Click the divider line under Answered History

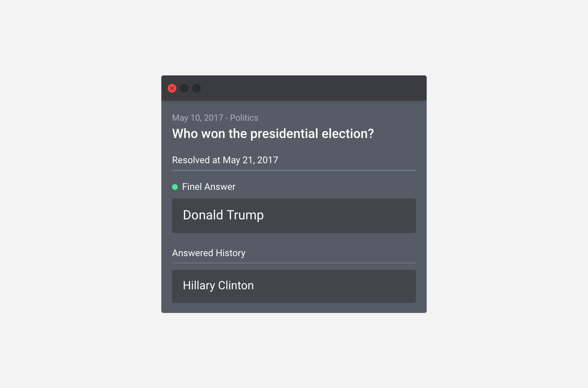pos(294,263)
